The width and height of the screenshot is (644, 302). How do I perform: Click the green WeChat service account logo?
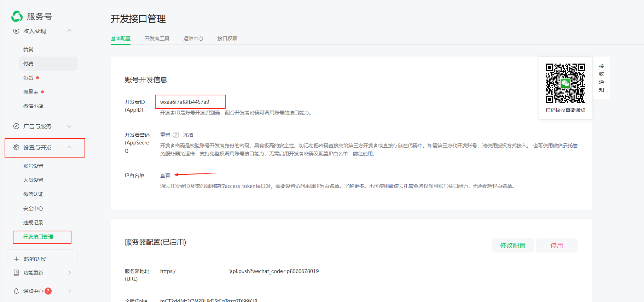tap(17, 16)
